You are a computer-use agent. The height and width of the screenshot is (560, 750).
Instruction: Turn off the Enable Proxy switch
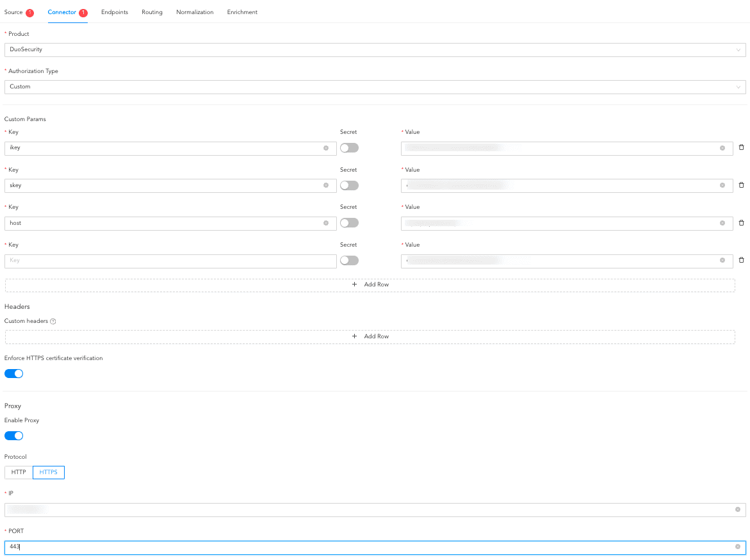click(14, 436)
